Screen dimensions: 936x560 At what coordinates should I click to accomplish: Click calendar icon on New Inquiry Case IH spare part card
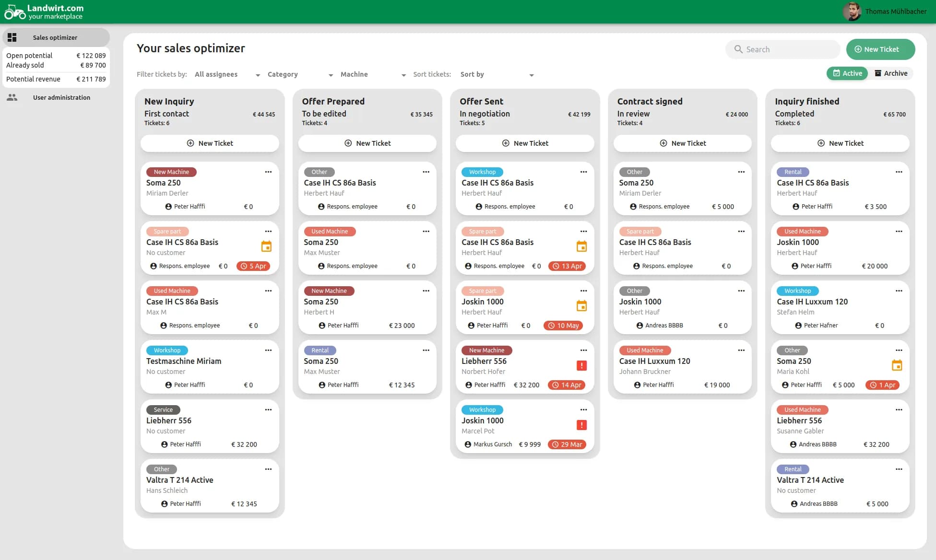coord(266,246)
